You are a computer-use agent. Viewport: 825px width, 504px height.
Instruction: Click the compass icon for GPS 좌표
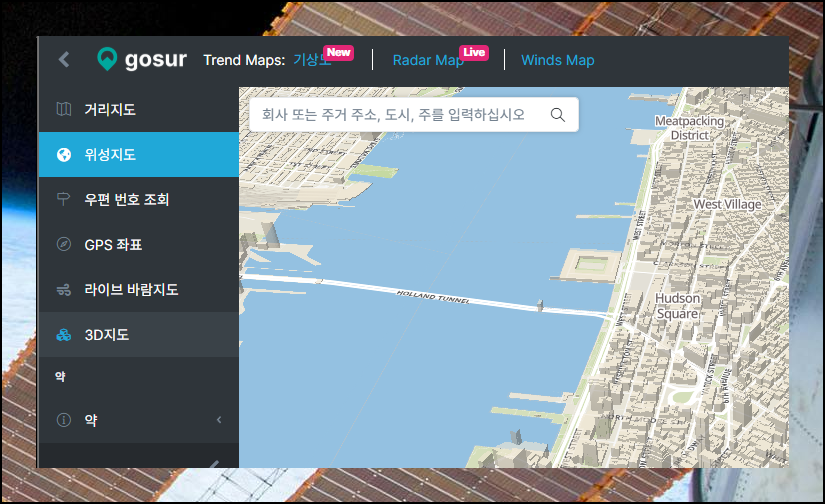64,245
